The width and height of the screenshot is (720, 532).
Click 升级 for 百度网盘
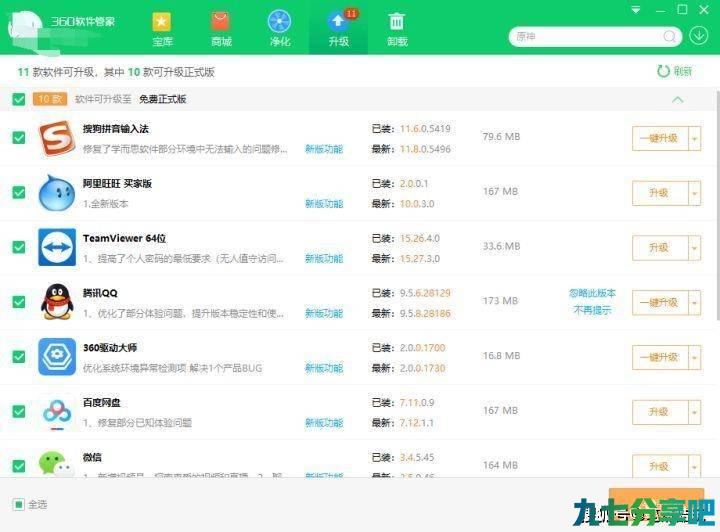pyautogui.click(x=660, y=412)
